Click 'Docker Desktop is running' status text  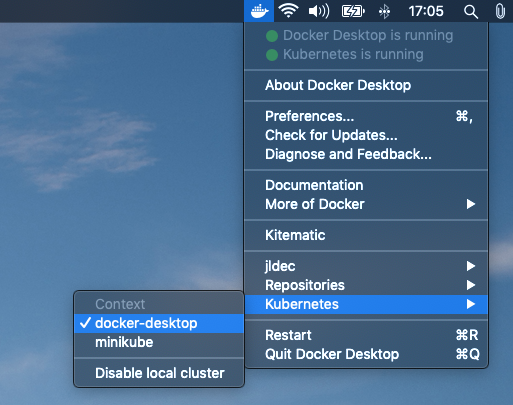368,35
